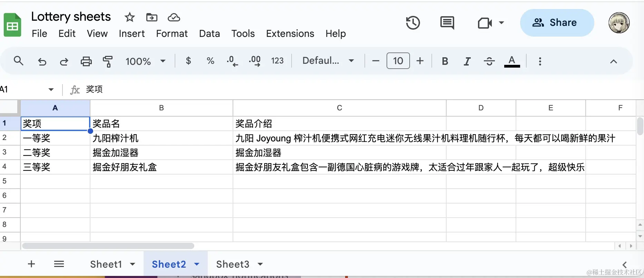Open the Format menu
This screenshot has height=278, width=644.
coord(172,33)
